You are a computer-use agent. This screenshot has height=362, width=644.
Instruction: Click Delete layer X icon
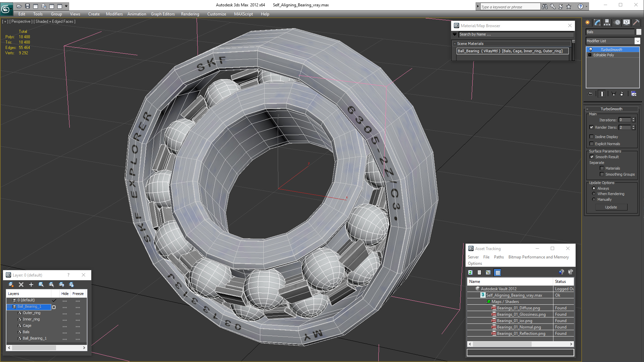21,285
